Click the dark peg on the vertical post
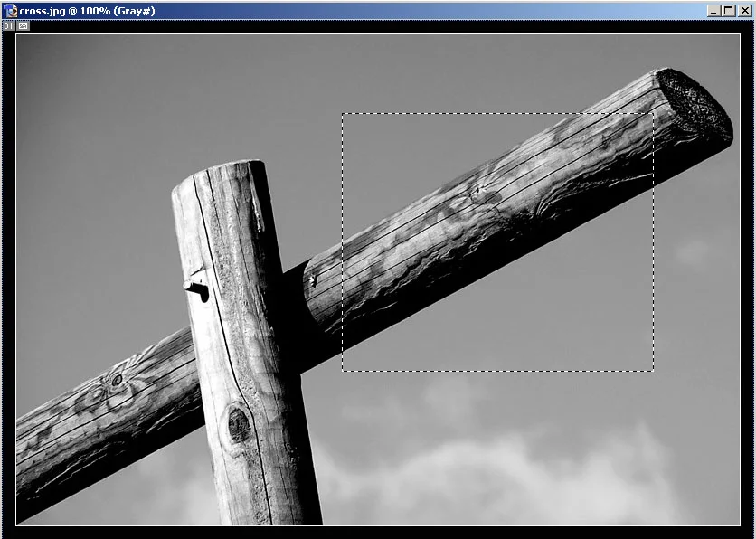The width and height of the screenshot is (756, 539). 198,289
